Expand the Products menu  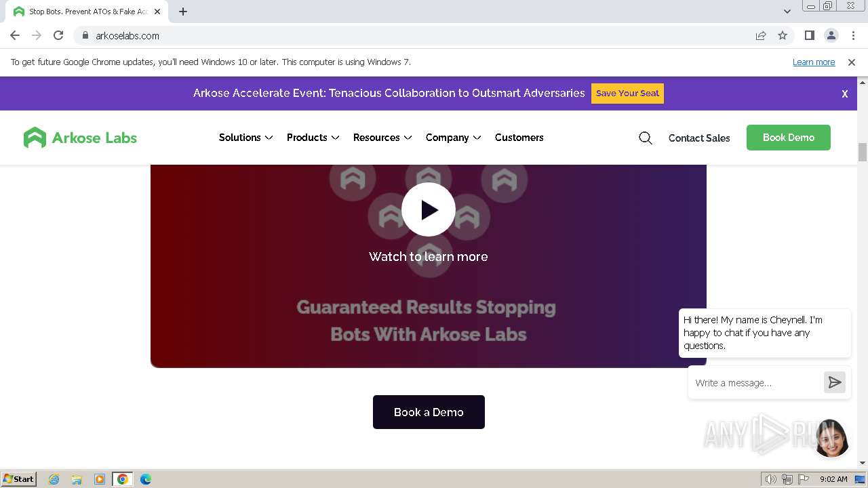click(x=313, y=138)
